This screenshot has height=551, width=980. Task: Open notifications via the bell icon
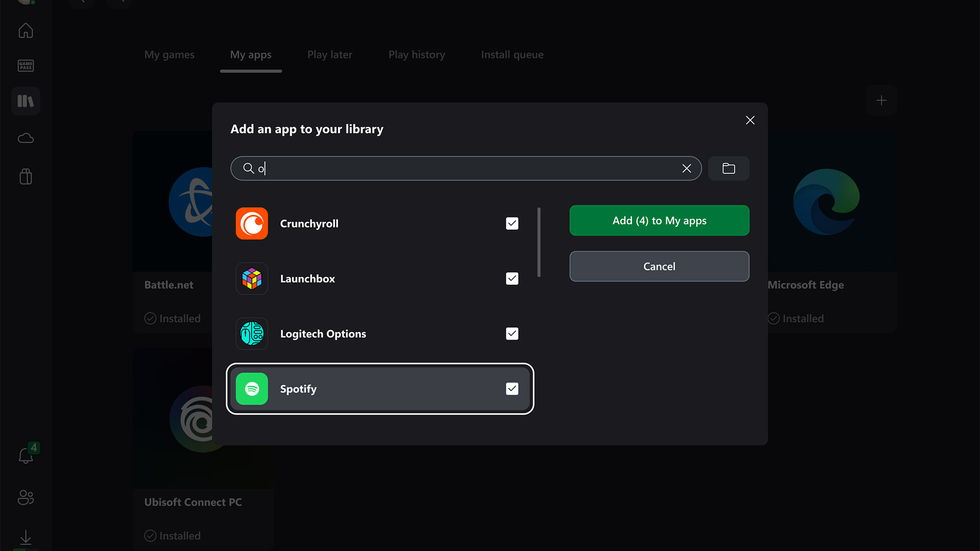click(25, 456)
